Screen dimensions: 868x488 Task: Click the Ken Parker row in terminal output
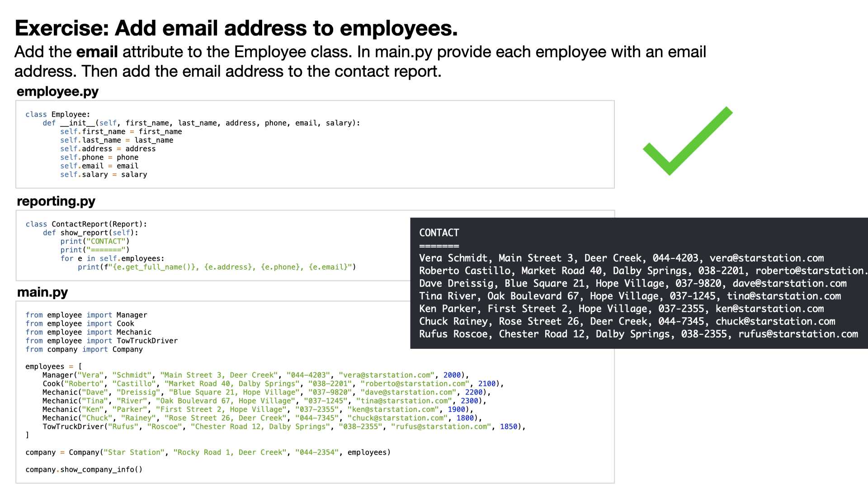(x=622, y=309)
